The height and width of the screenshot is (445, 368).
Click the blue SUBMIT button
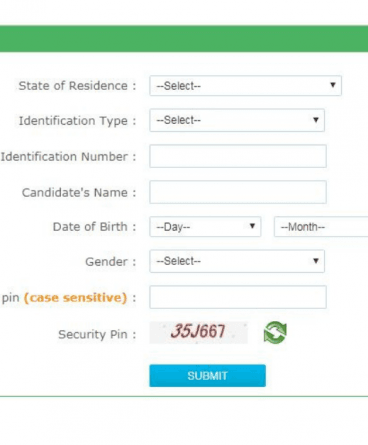tap(207, 376)
